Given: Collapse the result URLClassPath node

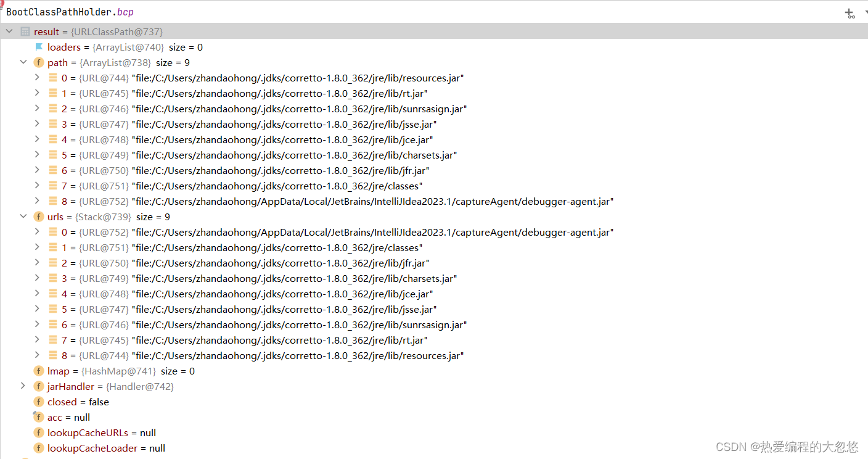Looking at the screenshot, I should coord(9,31).
